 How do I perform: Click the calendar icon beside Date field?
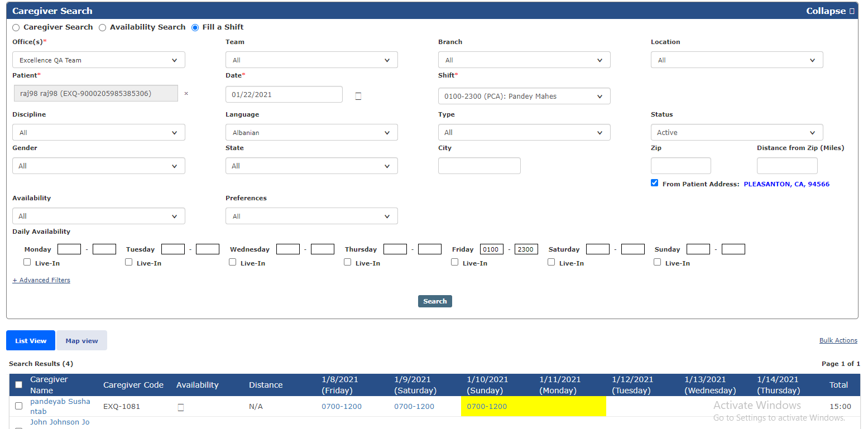pyautogui.click(x=358, y=96)
